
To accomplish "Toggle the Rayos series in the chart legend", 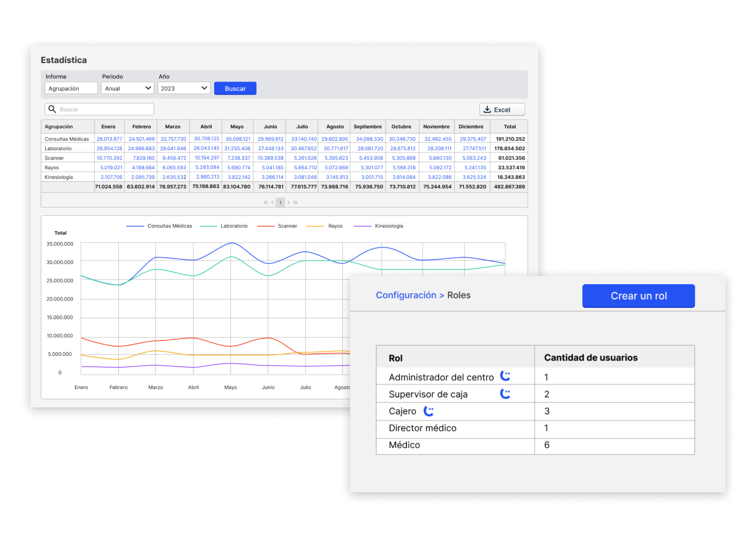I will pos(324,226).
